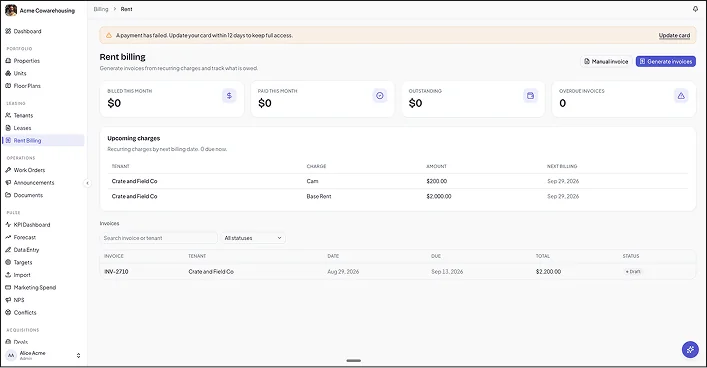Open the All statuses dropdown

[x=253, y=238]
